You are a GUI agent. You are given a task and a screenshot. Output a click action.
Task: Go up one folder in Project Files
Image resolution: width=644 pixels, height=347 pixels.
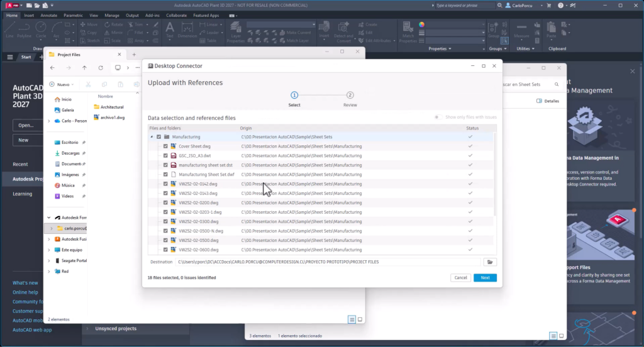click(84, 68)
